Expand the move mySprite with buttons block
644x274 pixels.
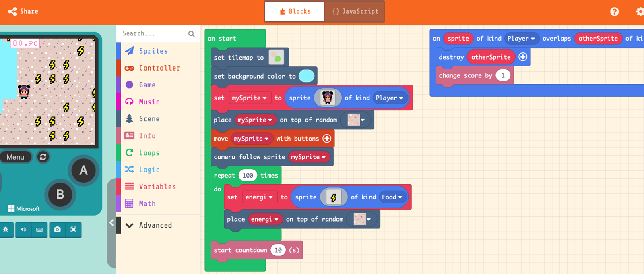point(327,139)
